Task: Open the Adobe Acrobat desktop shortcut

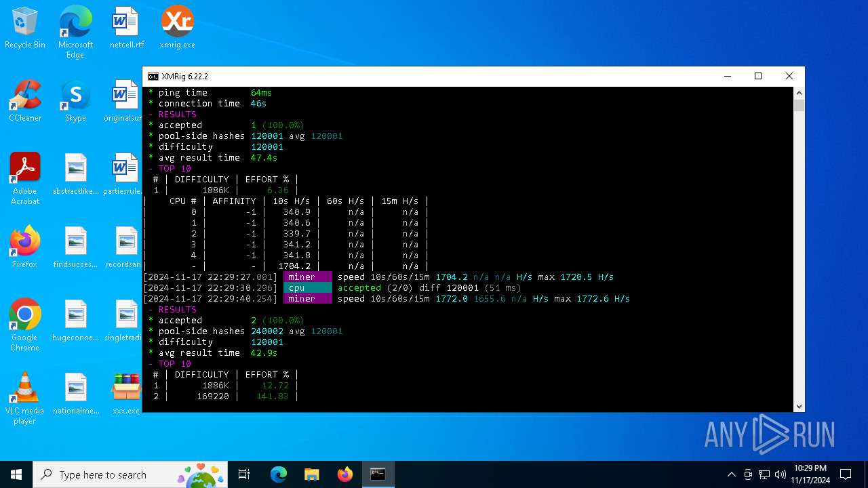Action: [x=25, y=179]
